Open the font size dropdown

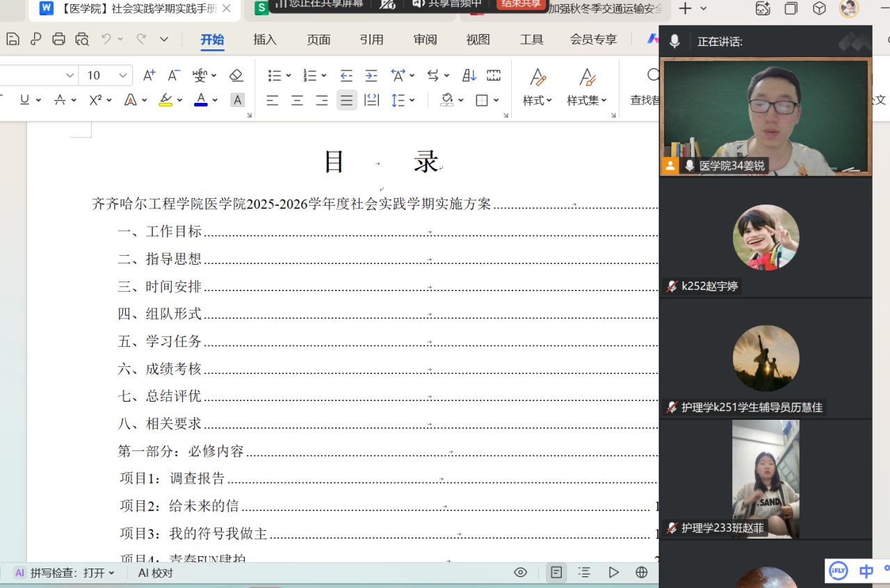(122, 75)
